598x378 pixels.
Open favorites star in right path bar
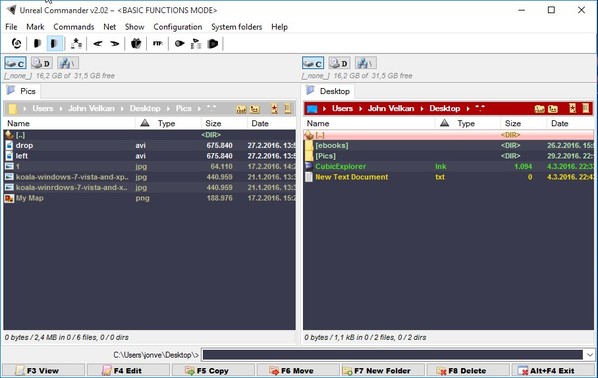572,109
